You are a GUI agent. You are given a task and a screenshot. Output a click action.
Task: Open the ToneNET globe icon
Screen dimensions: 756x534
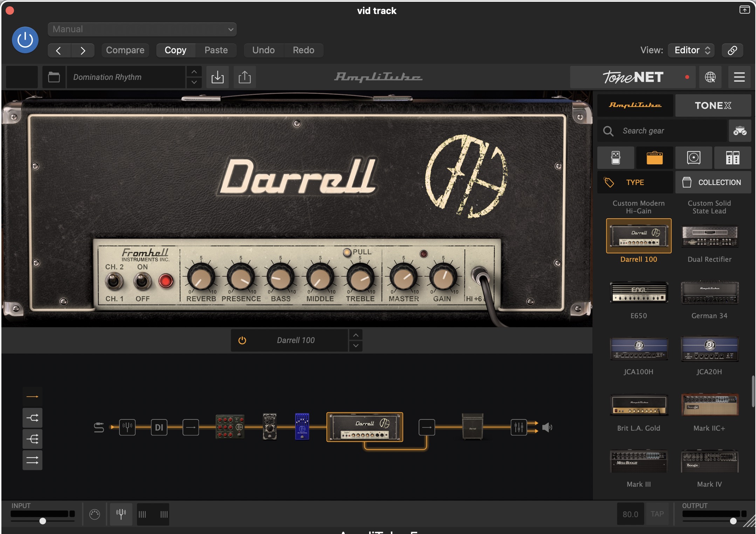point(710,77)
